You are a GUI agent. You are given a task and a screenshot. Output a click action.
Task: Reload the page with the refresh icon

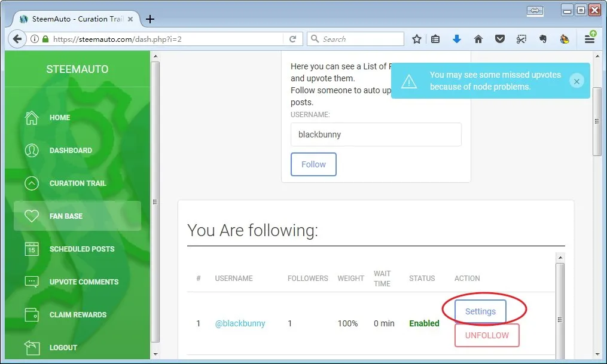(292, 39)
